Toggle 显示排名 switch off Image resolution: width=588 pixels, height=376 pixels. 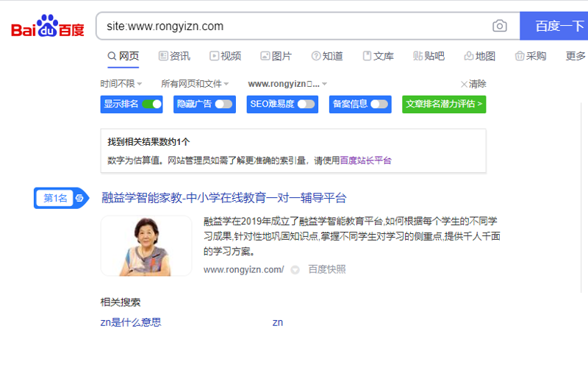[x=152, y=104]
